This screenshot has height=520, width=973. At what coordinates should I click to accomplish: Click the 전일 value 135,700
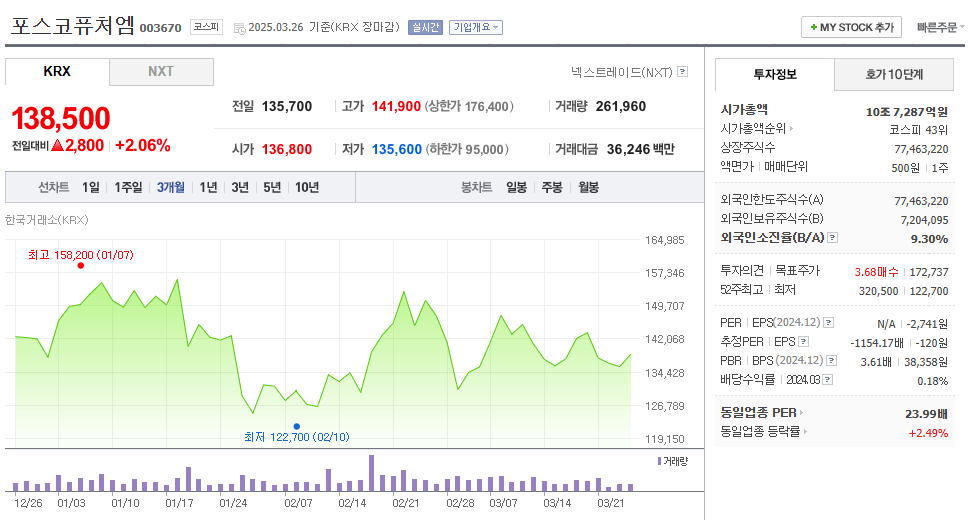pyautogui.click(x=287, y=107)
